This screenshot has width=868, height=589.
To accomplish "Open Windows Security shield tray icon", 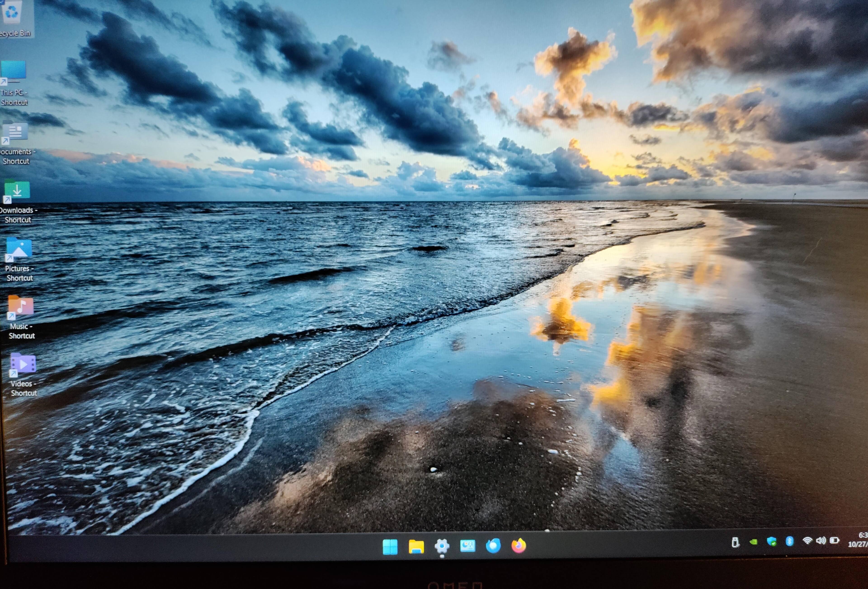I will point(772,542).
